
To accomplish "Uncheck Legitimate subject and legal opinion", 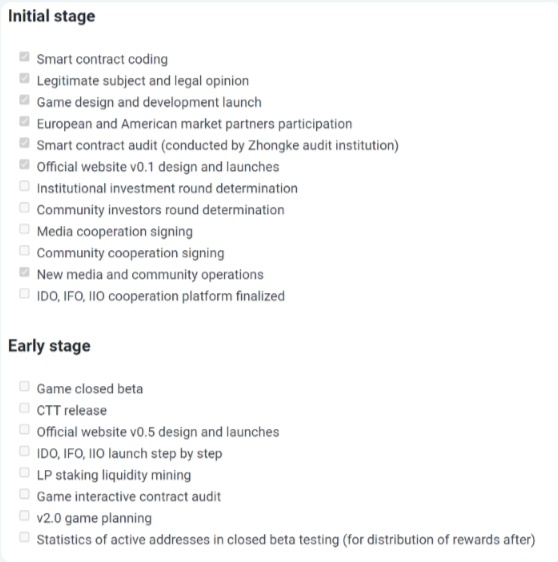I will click(x=24, y=78).
